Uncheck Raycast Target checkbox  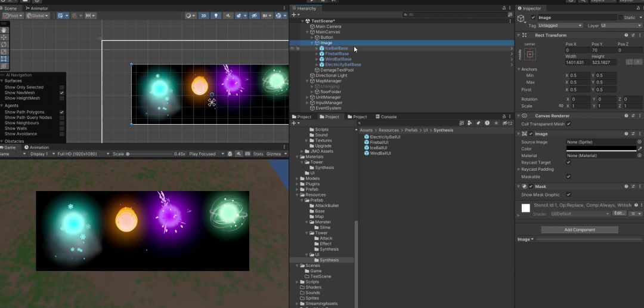pyautogui.click(x=568, y=162)
